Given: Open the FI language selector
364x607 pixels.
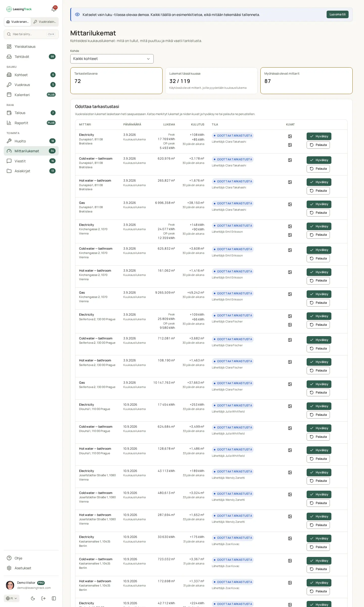Looking at the screenshot, I should 12,598.
